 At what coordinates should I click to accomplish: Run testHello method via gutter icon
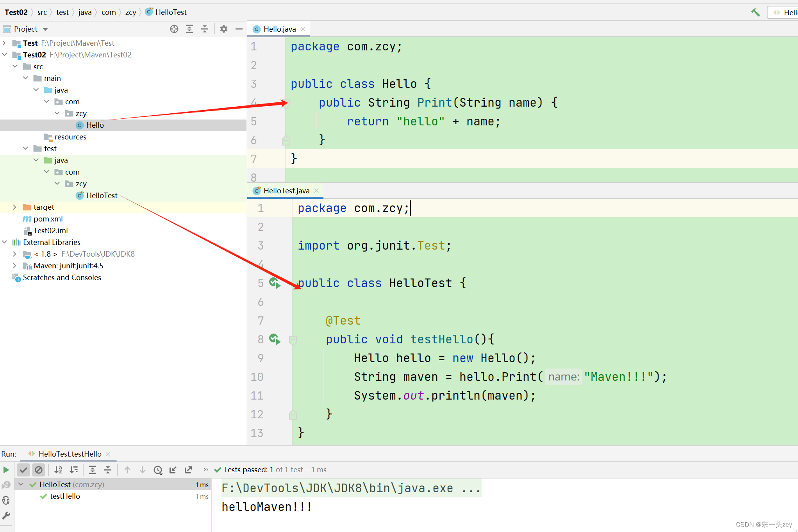275,339
